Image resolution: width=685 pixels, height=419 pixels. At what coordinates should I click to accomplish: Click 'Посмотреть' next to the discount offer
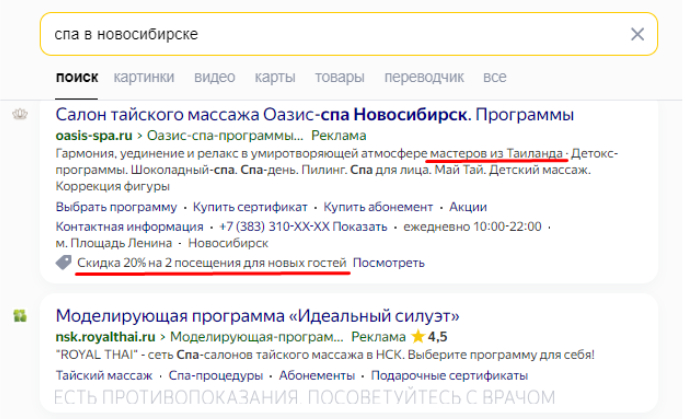click(388, 263)
